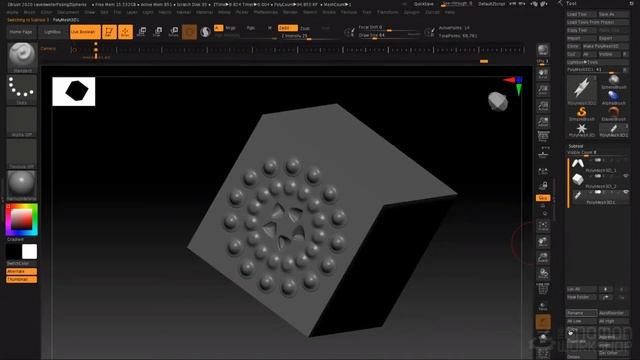Toggle Floor grid button
This screenshot has height=360, width=640.
pyautogui.click(x=543, y=154)
